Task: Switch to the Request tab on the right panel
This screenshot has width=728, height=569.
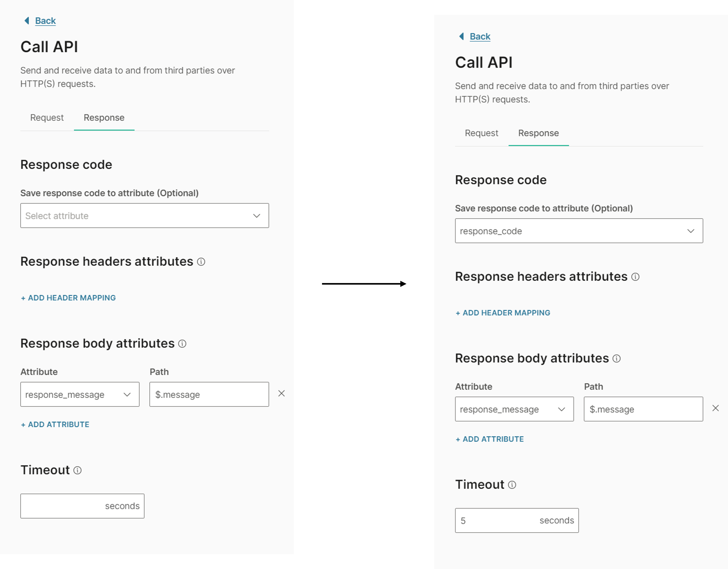Action: tap(481, 133)
